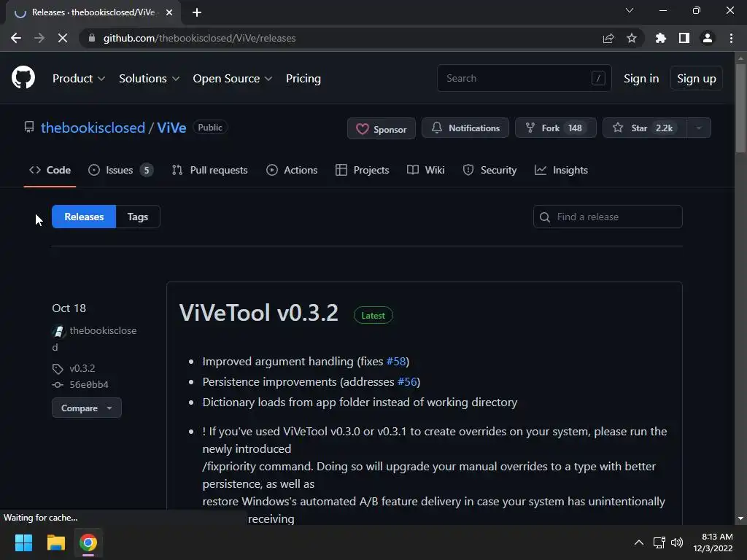Open the network tray icon
Viewport: 747px width, 560px height.
pyautogui.click(x=659, y=542)
